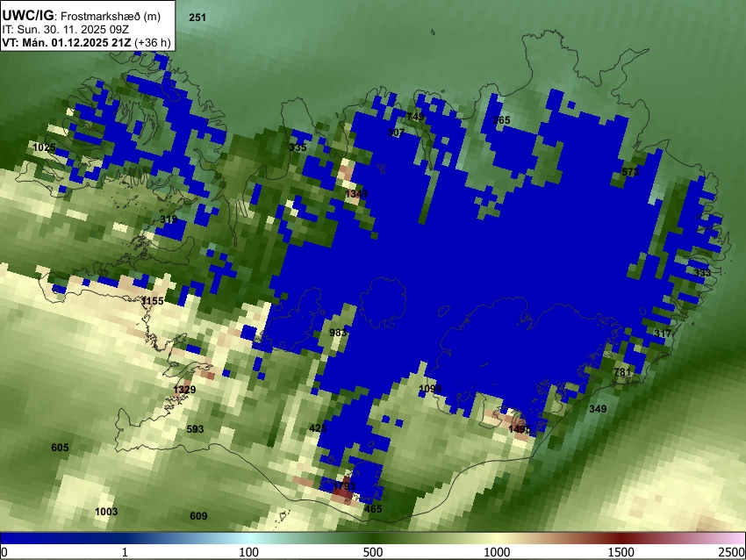
Task: Select the map value 265
Action: click(501, 120)
